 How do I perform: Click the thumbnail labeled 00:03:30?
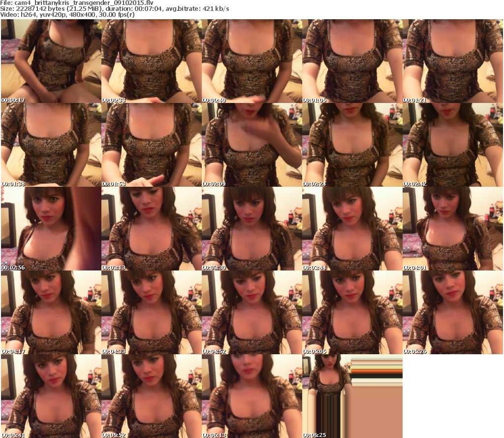(x=252, y=229)
